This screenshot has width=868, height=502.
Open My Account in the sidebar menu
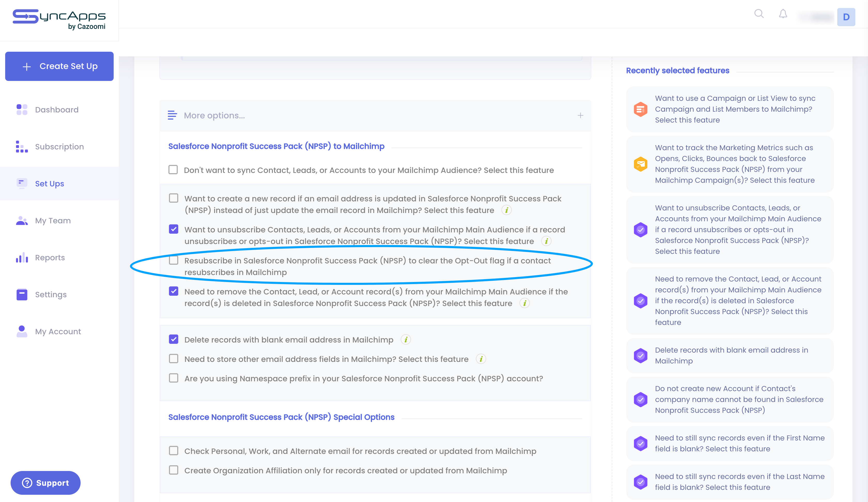[59, 331]
